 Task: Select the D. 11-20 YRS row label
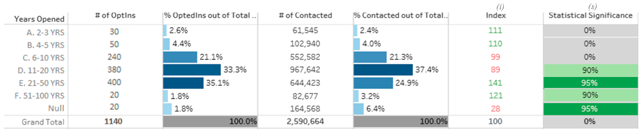click(x=41, y=71)
